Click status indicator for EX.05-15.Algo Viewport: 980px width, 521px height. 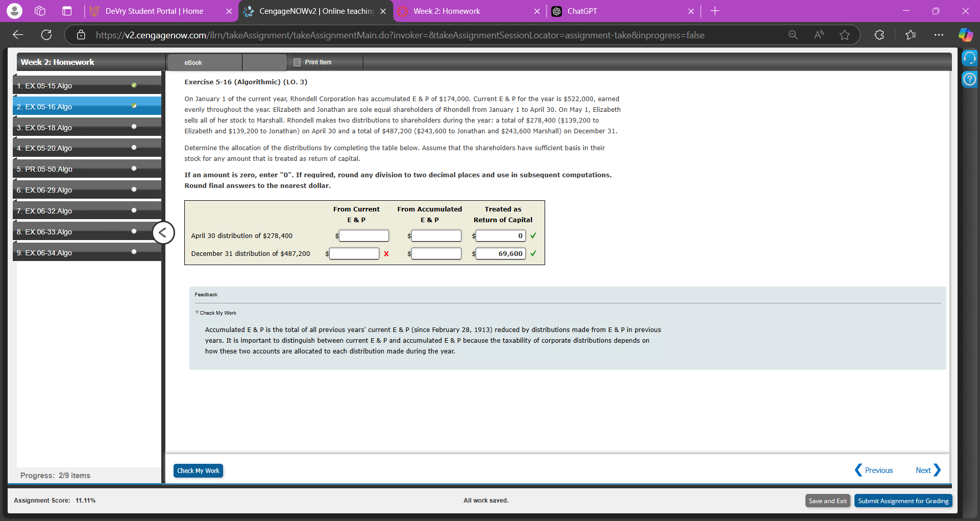pyautogui.click(x=134, y=85)
